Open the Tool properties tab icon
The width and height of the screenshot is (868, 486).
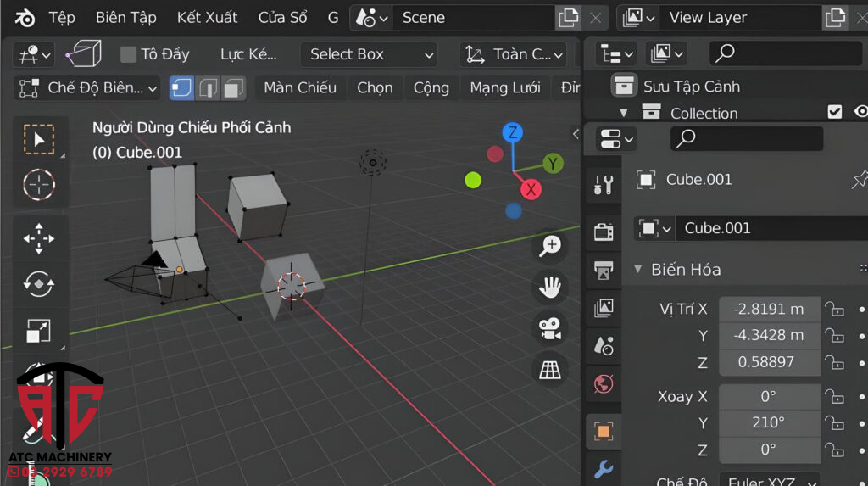click(604, 184)
